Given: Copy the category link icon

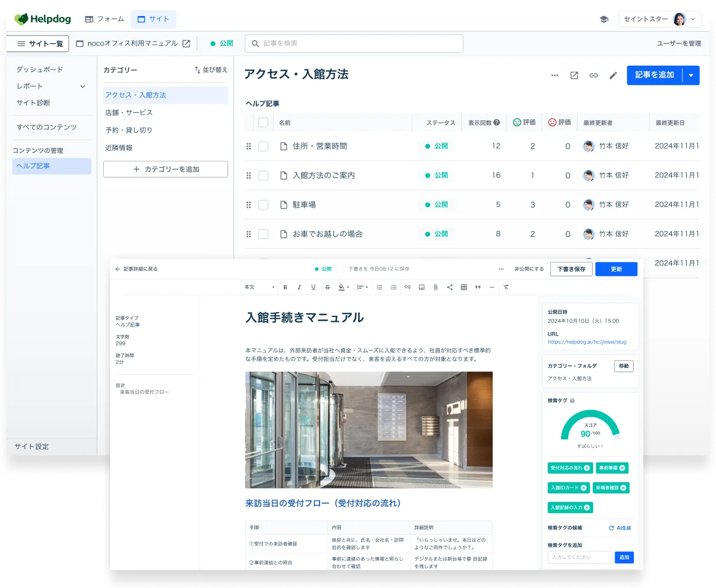Looking at the screenshot, I should (594, 75).
